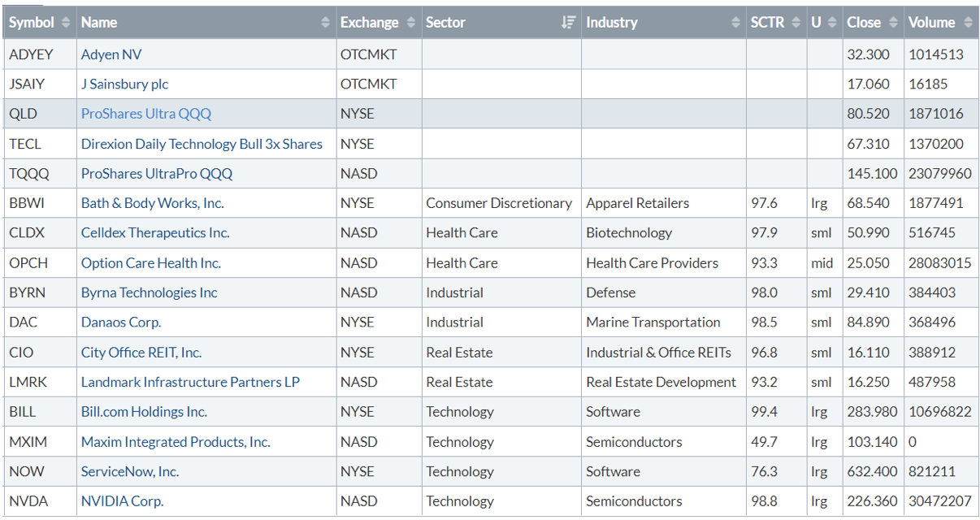This screenshot has height=520, width=980.
Task: Visit the Danaos Corp. link
Action: click(x=121, y=322)
